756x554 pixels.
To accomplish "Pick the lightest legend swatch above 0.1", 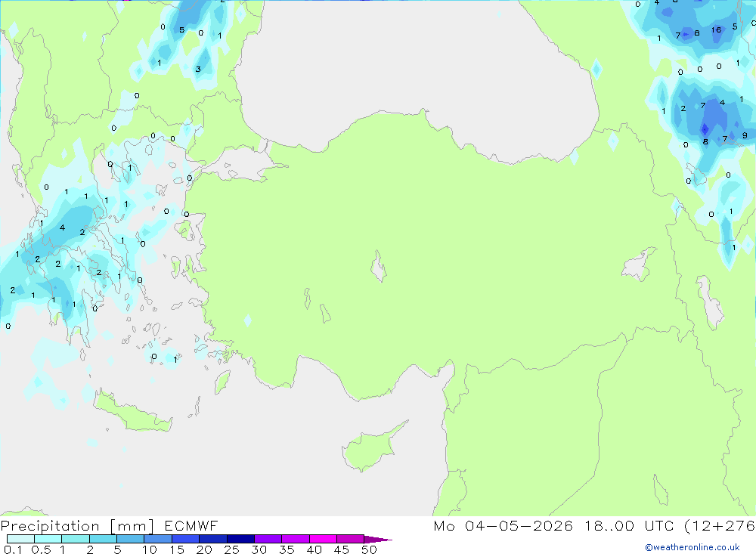I will [20, 539].
